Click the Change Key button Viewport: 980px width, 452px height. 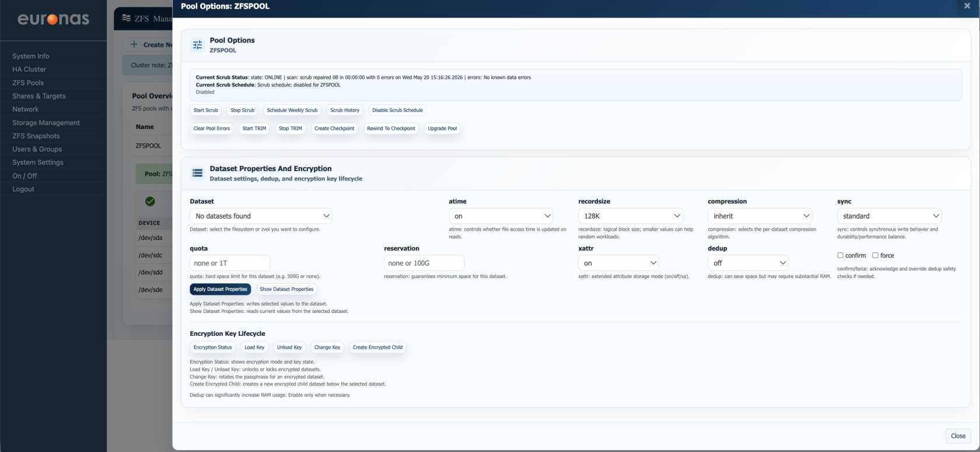point(327,347)
